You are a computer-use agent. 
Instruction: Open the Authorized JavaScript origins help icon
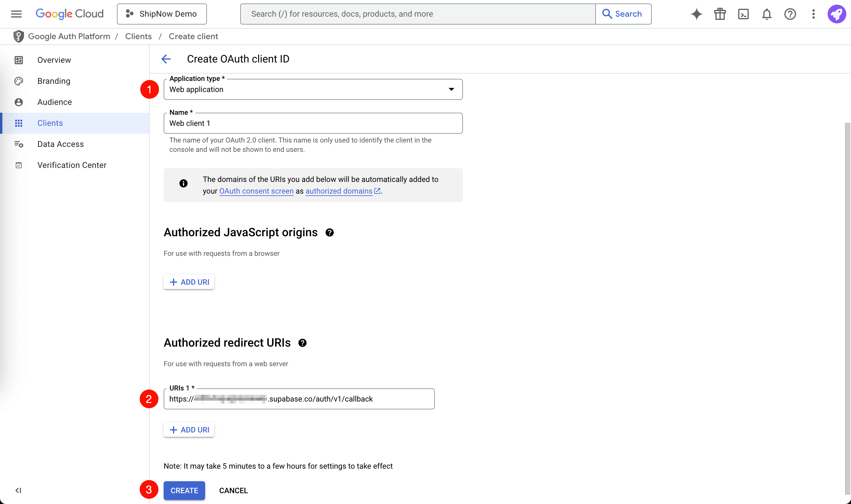point(329,232)
